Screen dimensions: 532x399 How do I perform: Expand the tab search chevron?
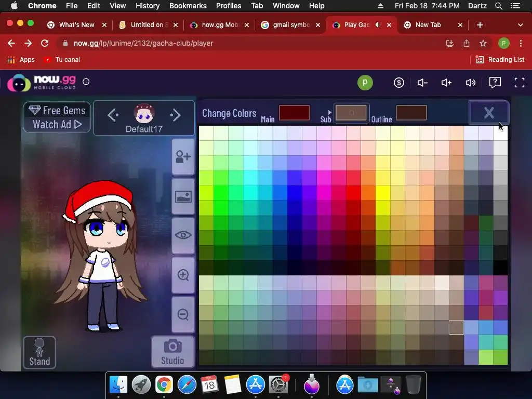521,25
